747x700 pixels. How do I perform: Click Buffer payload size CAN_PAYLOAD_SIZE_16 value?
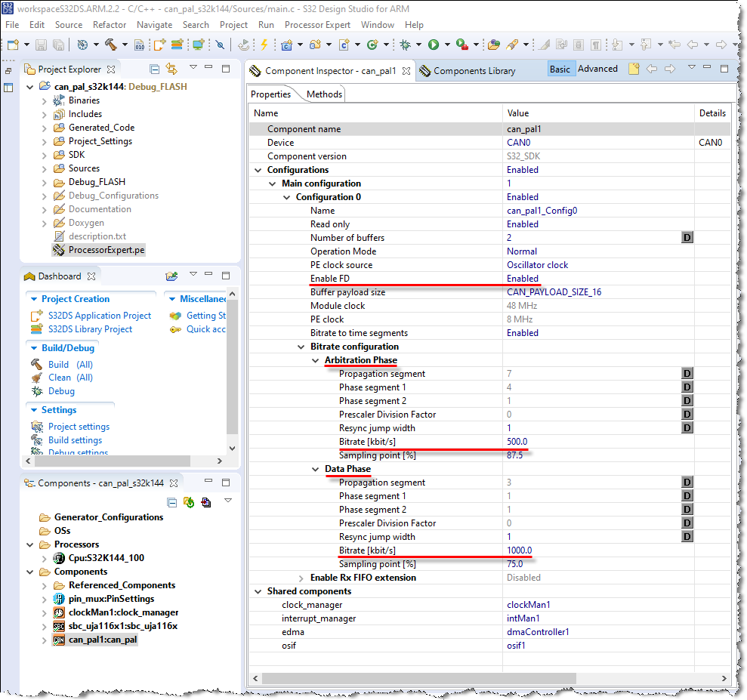pyautogui.click(x=554, y=292)
